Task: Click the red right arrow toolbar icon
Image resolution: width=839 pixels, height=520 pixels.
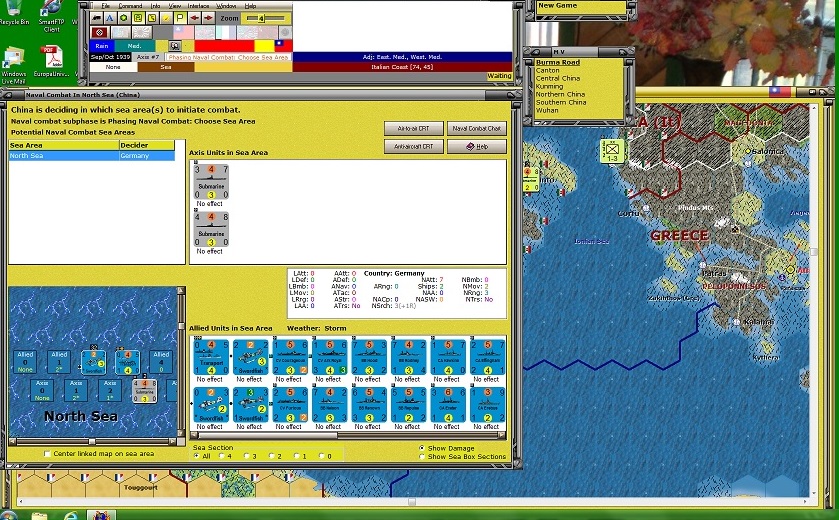Action: coord(208,18)
